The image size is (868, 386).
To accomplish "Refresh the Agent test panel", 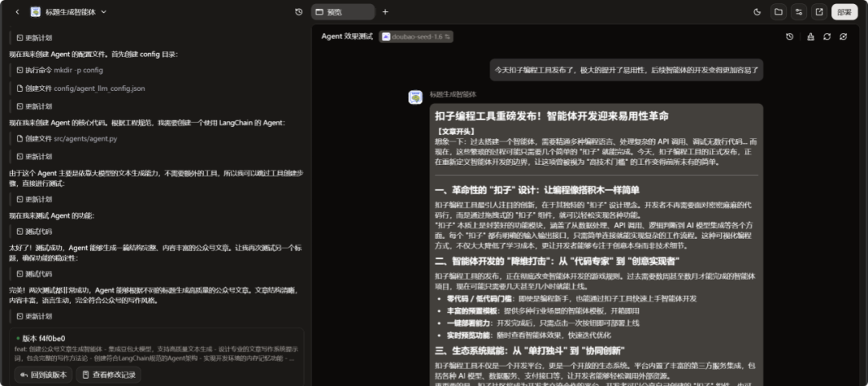I will point(826,36).
